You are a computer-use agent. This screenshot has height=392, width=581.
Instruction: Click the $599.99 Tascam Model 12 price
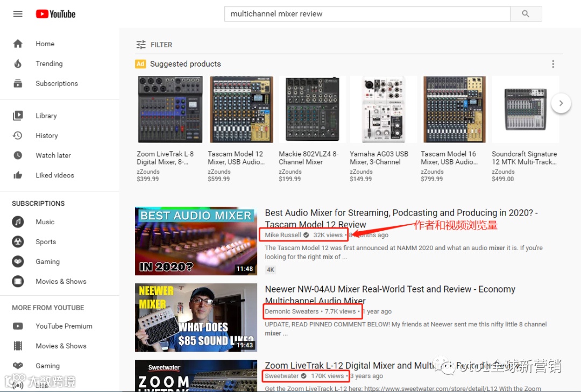(x=218, y=179)
